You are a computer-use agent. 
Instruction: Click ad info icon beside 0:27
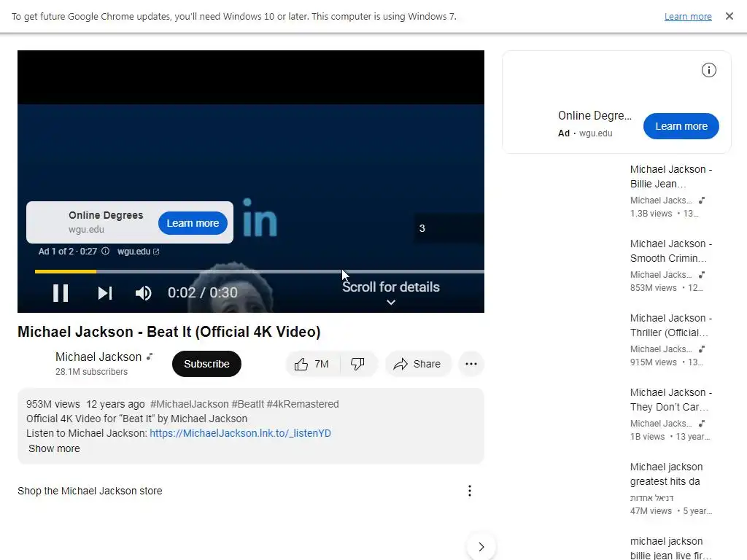[106, 251]
